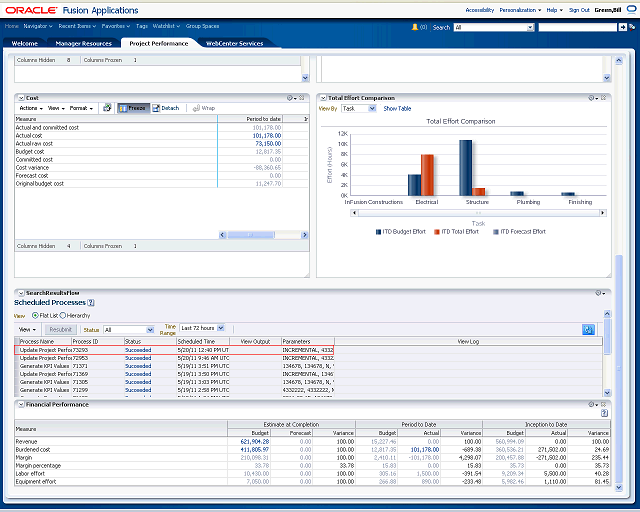The width and height of the screenshot is (640, 512).
Task: Select the Flat List radio button
Action: coord(35,315)
